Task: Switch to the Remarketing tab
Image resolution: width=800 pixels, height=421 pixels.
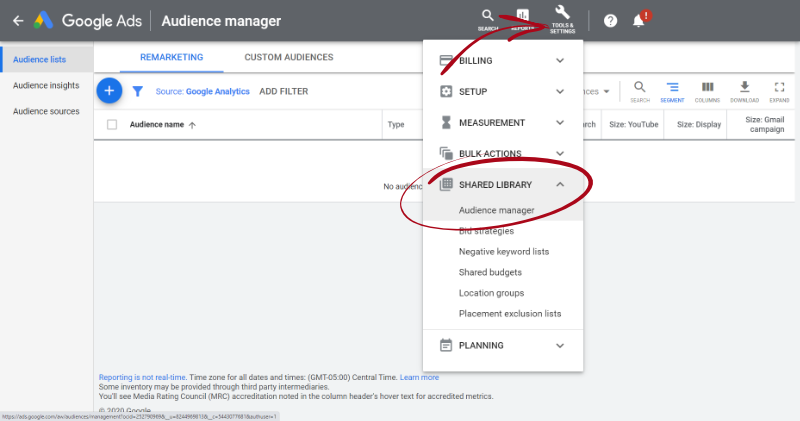Action: tap(171, 57)
